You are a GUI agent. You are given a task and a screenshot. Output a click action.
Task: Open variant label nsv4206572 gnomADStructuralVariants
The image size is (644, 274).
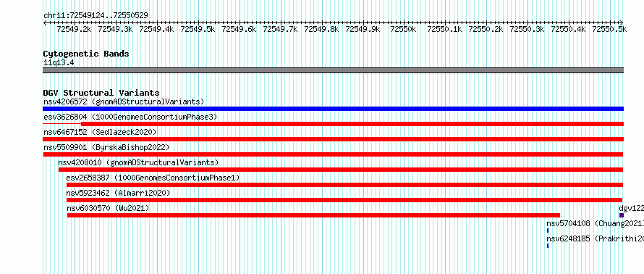coord(124,101)
